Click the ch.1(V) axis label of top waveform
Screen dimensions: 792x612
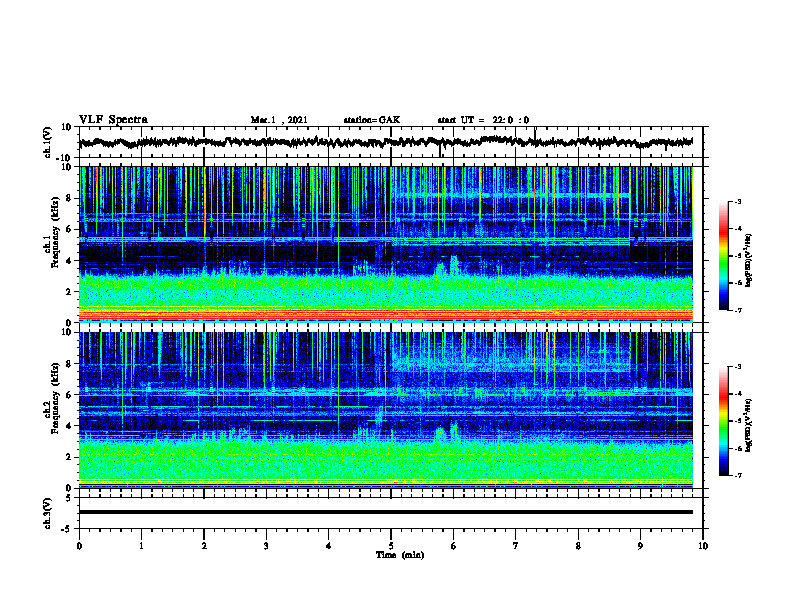[x=48, y=142]
